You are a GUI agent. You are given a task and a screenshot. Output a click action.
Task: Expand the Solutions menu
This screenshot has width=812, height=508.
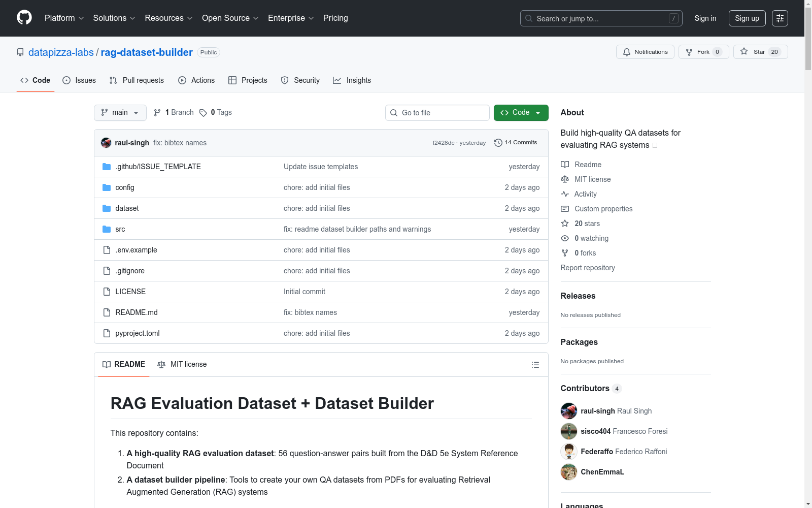pyautogui.click(x=114, y=18)
